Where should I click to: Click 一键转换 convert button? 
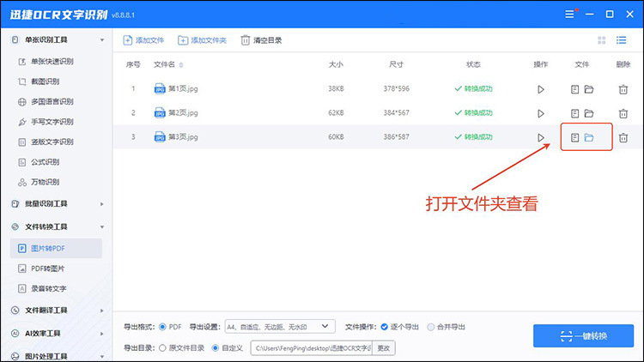point(583,335)
